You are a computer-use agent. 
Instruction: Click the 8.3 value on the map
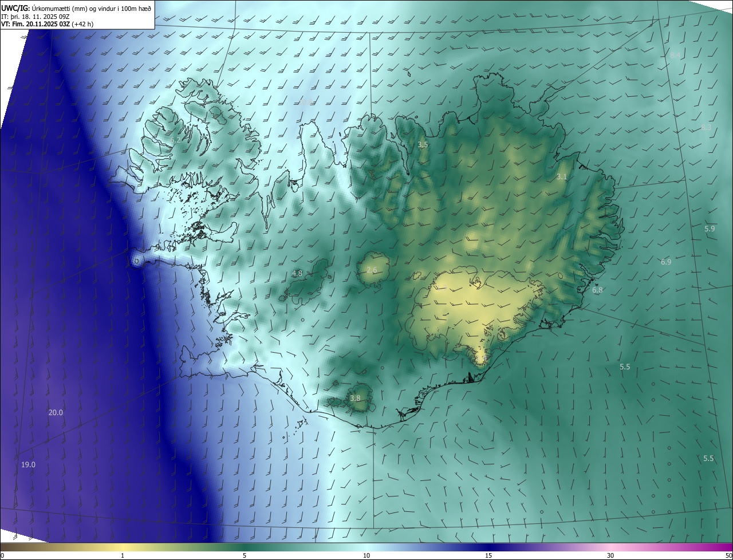(x=706, y=127)
